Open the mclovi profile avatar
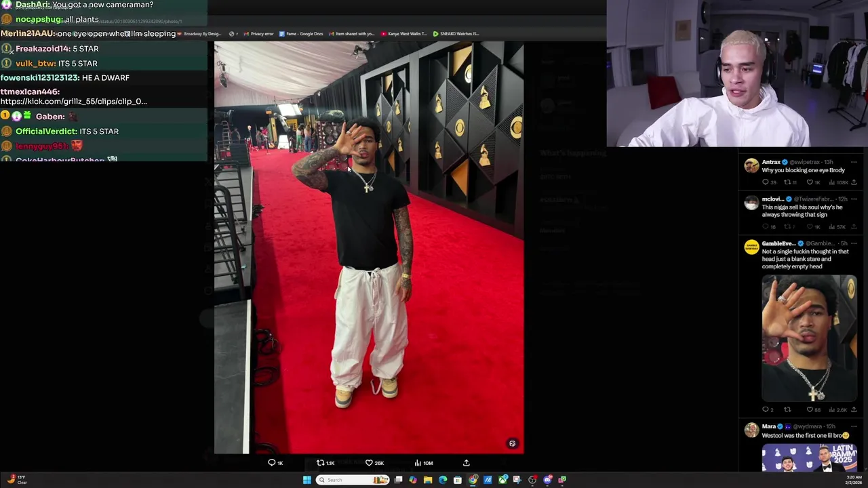The height and width of the screenshot is (488, 868). point(751,203)
